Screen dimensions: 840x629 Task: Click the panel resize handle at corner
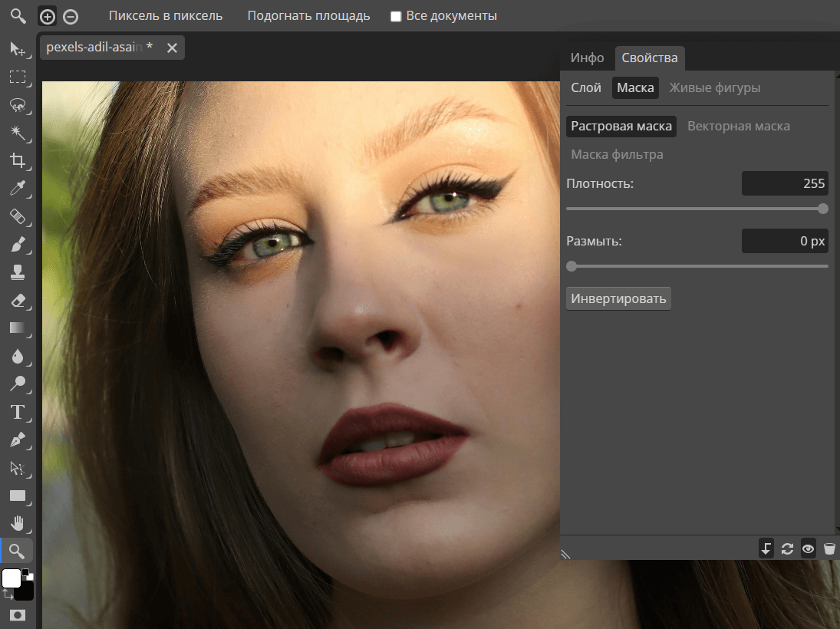565,555
